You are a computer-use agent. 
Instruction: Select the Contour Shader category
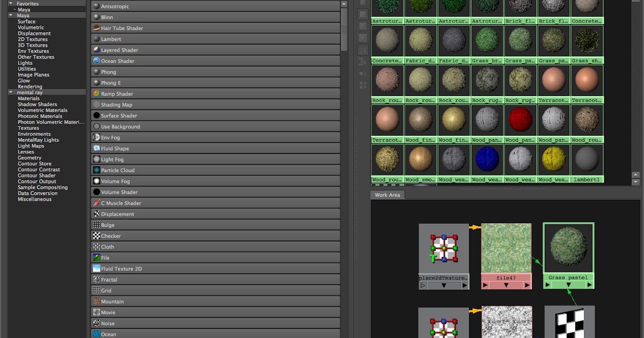pos(36,175)
